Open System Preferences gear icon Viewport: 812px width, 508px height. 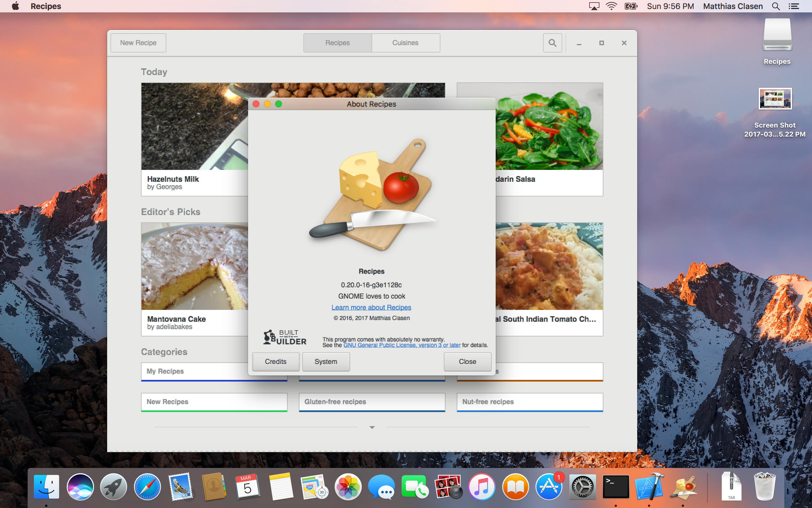pos(582,487)
